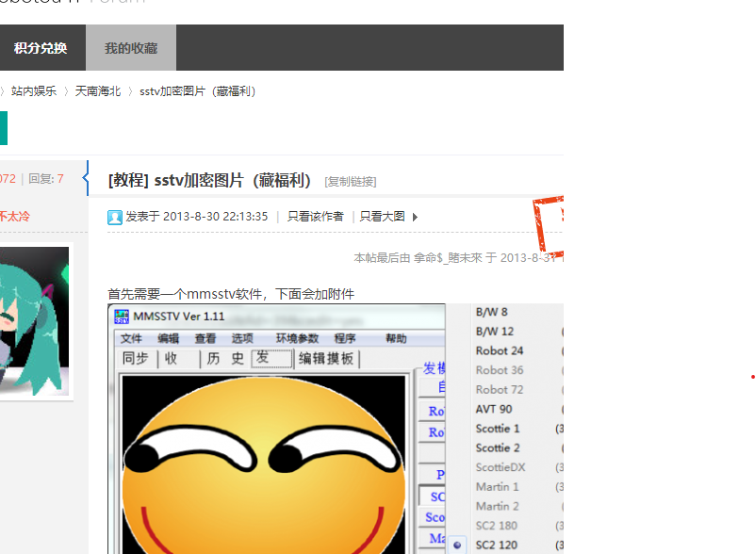Image resolution: width=756 pixels, height=554 pixels.
Task: Open the 帮助 menu in MMSSTV
Action: tap(396, 338)
